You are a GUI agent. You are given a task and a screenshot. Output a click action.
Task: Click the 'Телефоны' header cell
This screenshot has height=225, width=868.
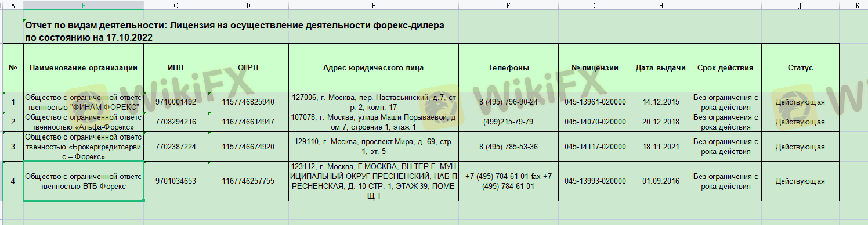coord(508,67)
